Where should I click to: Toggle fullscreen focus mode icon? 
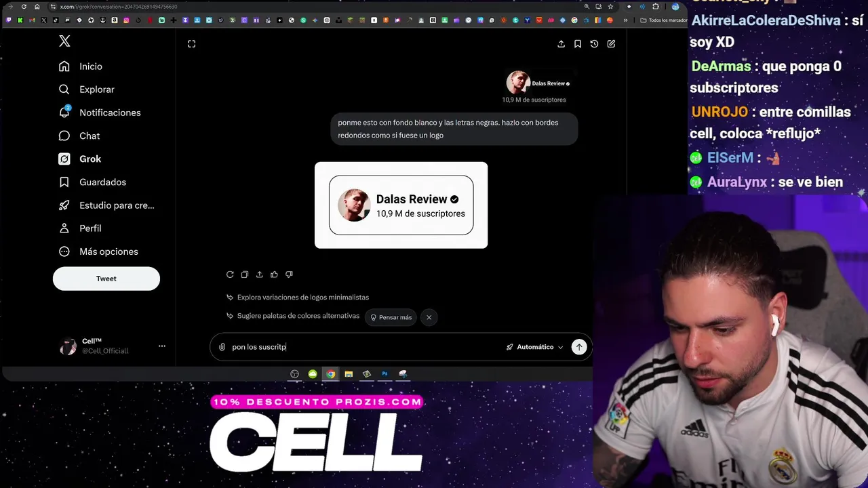click(192, 44)
